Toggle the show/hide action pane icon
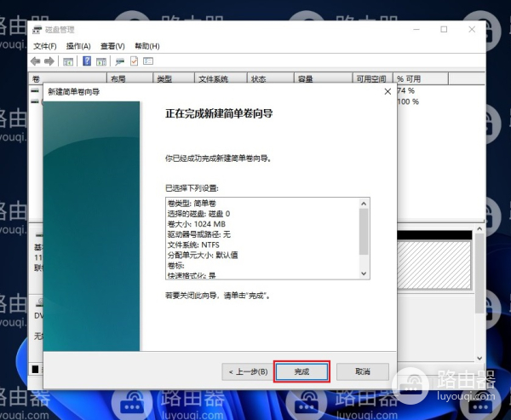 [101, 61]
